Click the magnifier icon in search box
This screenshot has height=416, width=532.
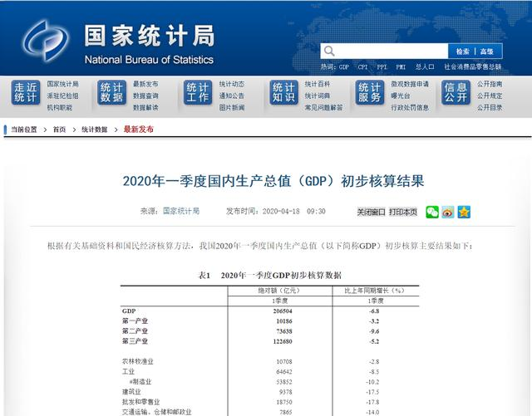(x=329, y=51)
